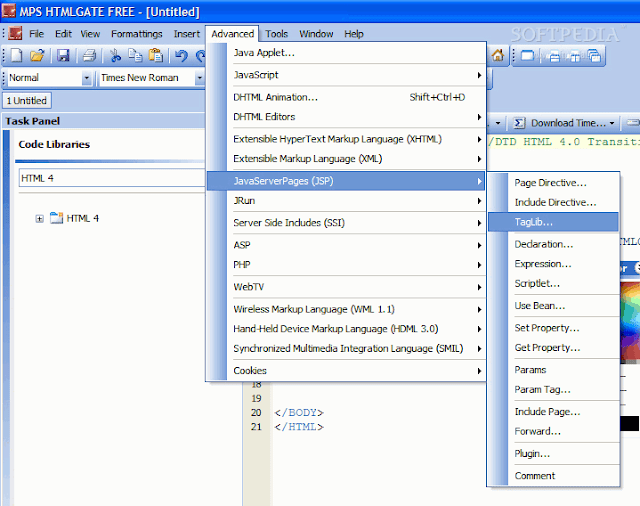
Task: Click the cascade windows icon
Action: click(x=594, y=55)
